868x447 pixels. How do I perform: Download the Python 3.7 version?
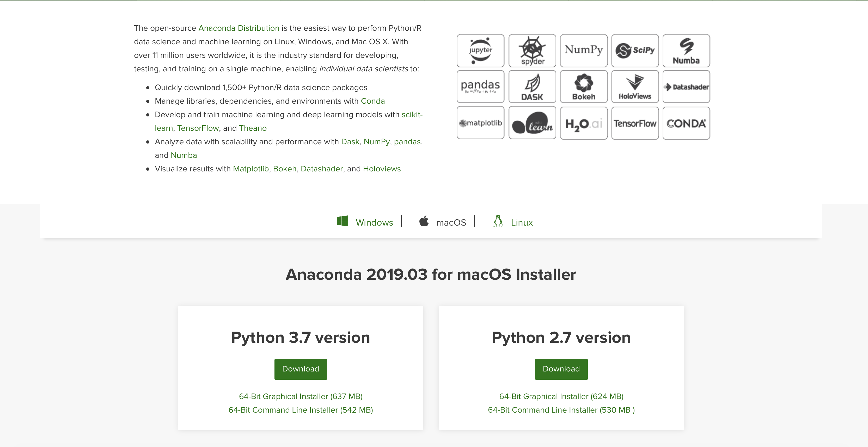[x=301, y=369]
